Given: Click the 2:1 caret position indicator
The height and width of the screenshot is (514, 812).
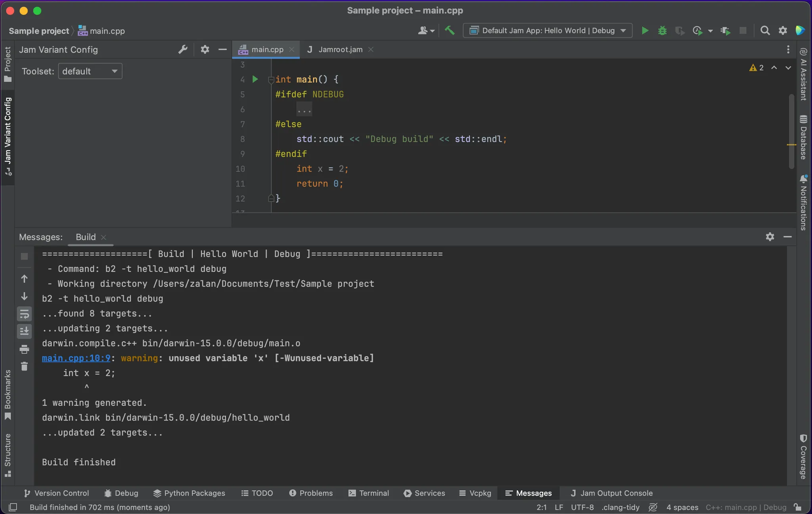Looking at the screenshot, I should coord(542,507).
